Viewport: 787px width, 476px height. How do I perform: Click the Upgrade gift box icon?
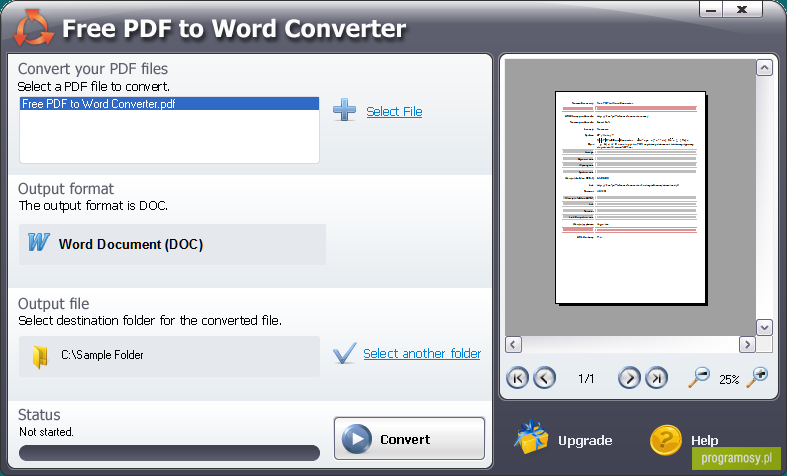pyautogui.click(x=531, y=437)
